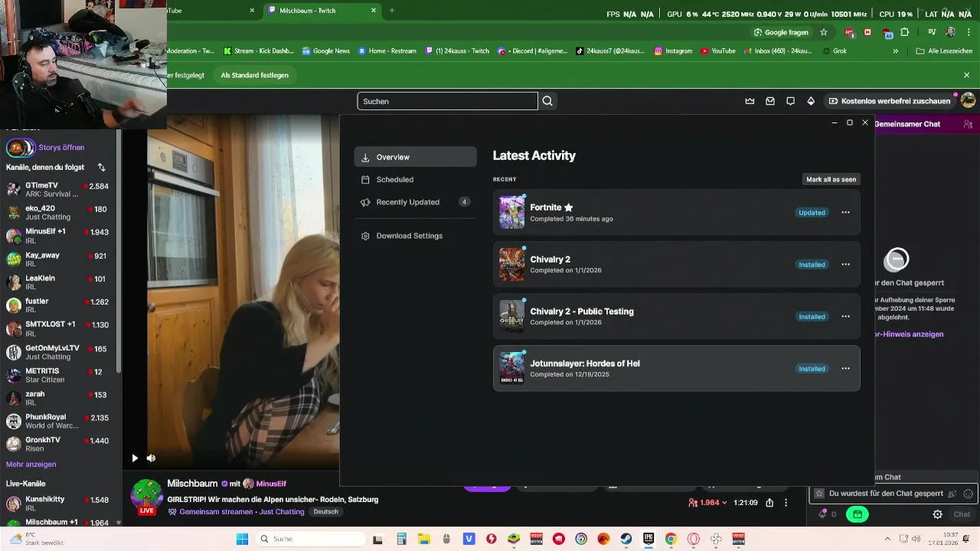Open the Grok bookmark
This screenshot has width=980, height=551.
(835, 51)
